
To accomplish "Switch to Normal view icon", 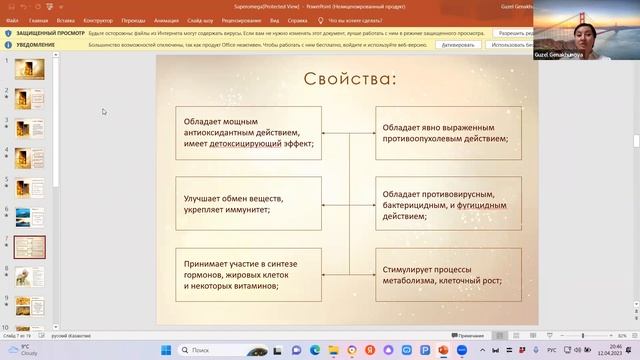I will tap(499, 336).
